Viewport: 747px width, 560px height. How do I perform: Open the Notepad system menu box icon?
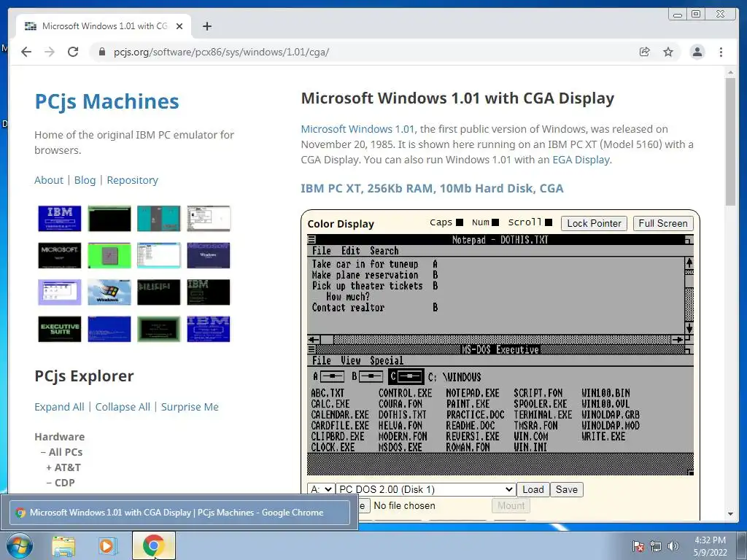[x=311, y=239]
